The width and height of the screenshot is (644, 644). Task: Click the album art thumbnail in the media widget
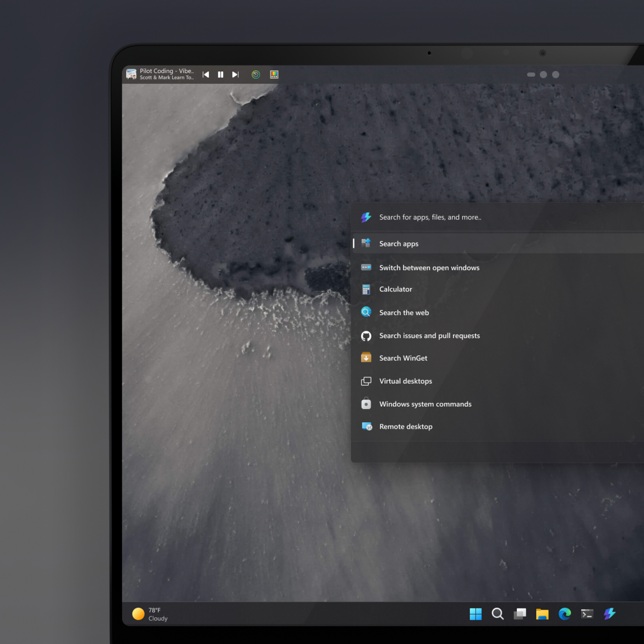coord(131,74)
